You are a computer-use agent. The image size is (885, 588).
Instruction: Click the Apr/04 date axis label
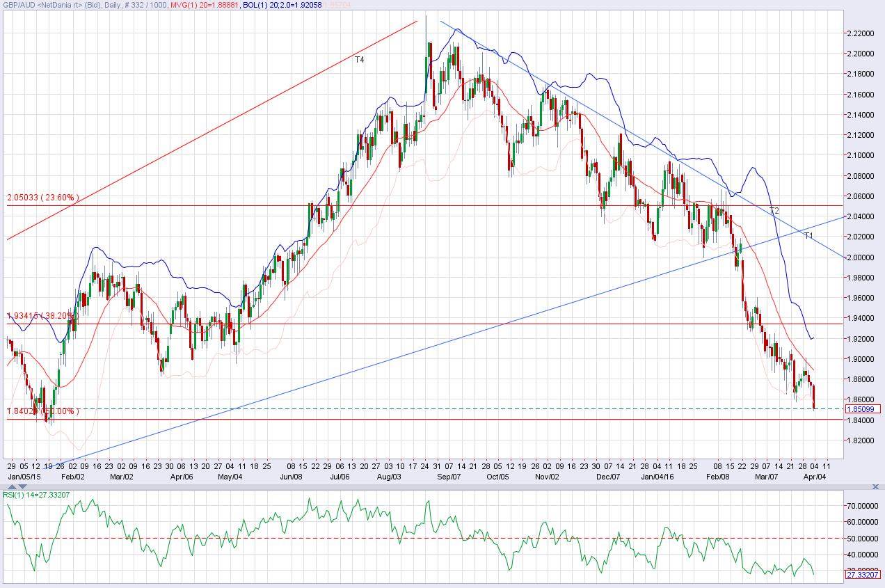pos(815,477)
